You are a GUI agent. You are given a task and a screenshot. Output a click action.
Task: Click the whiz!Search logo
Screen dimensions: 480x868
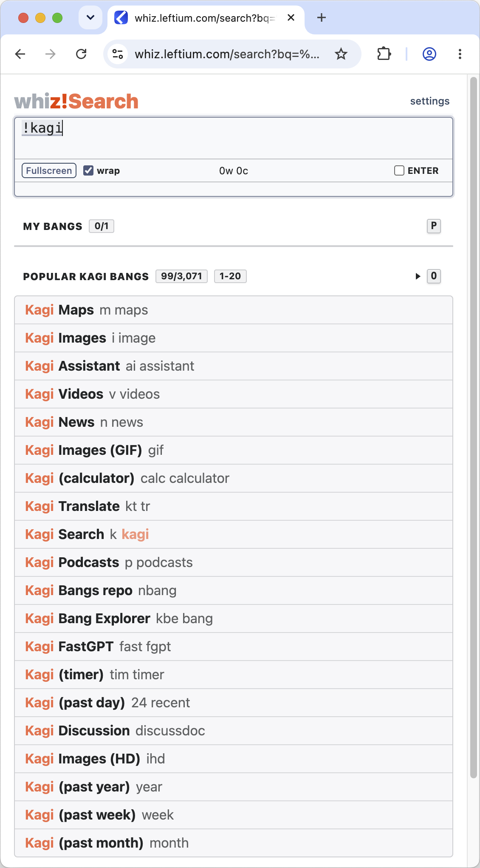76,102
